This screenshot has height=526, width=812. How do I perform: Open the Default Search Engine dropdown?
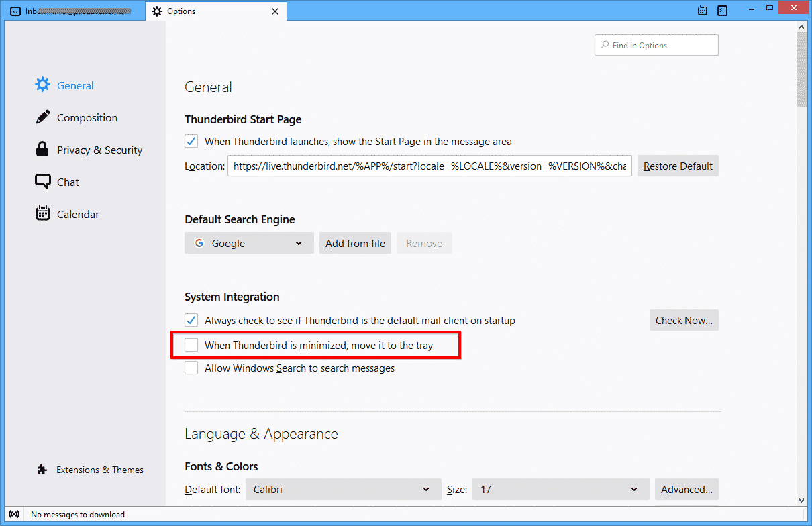(x=249, y=243)
